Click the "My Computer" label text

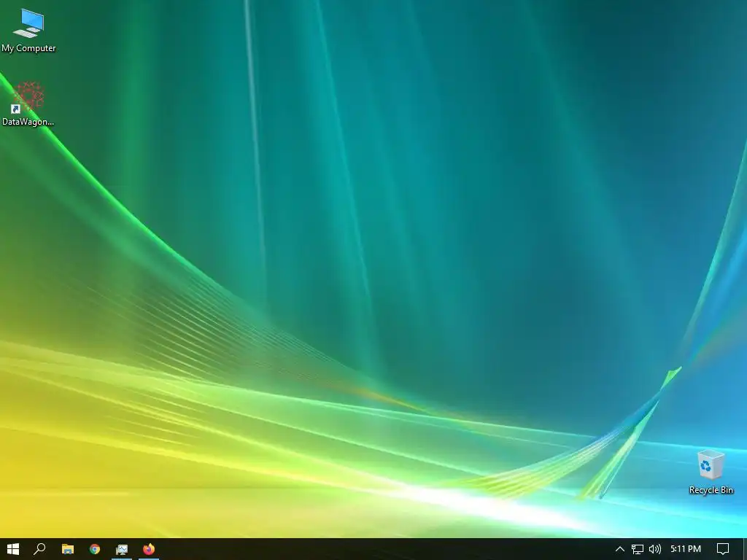point(28,48)
